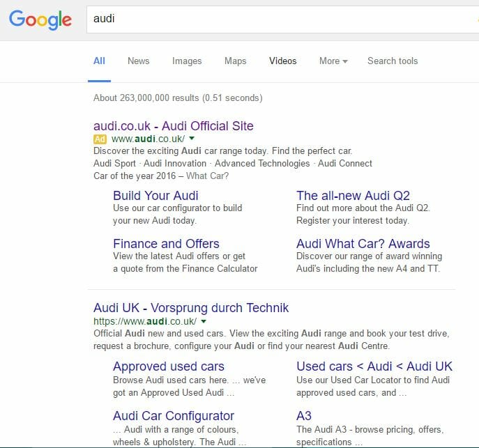Focus the search box containing audi
Viewport: 479px width, 448px height.
[282, 19]
